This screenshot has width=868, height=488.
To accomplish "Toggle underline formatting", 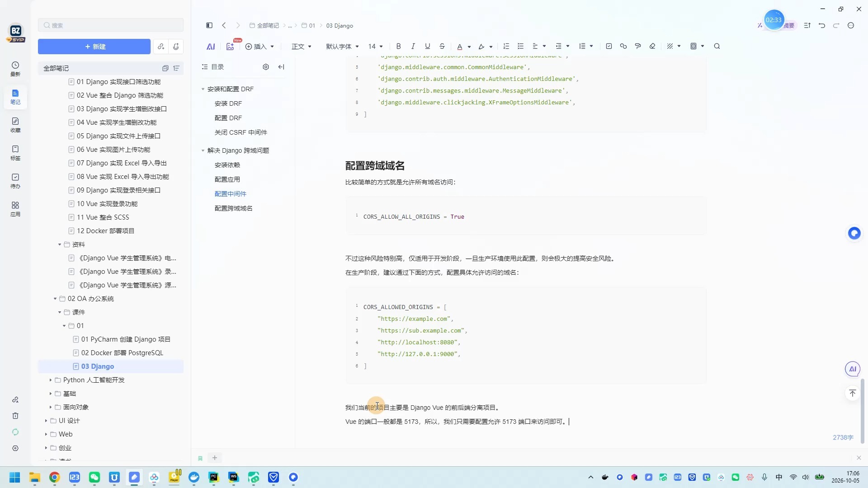I will pyautogui.click(x=427, y=46).
